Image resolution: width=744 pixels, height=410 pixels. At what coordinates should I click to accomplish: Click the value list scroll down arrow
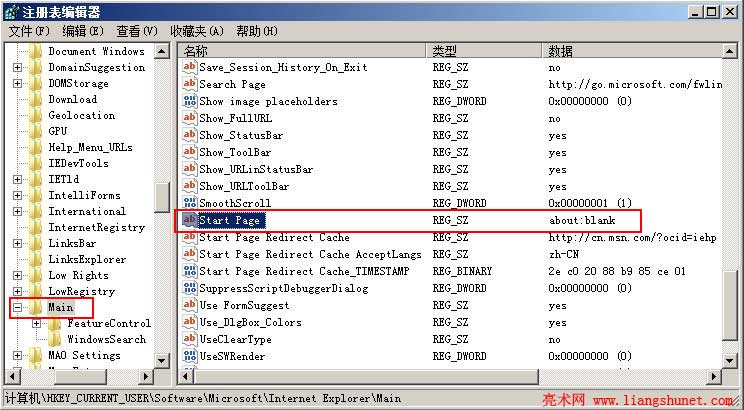pyautogui.click(x=730, y=361)
